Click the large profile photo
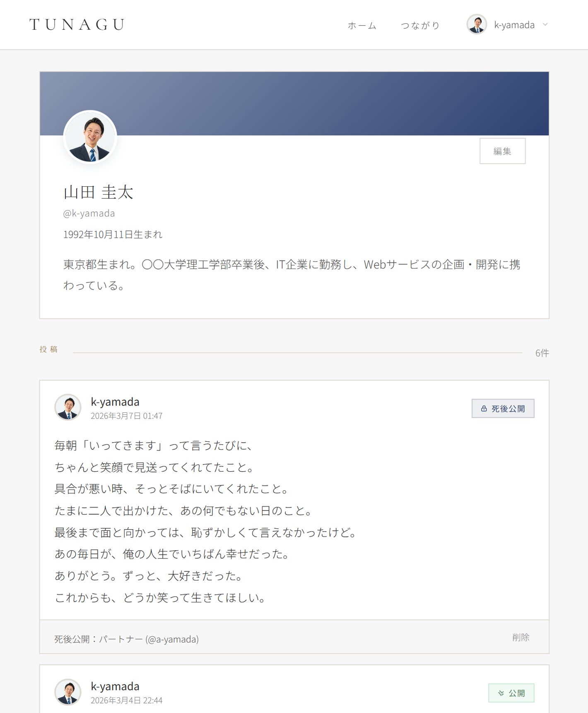Image resolution: width=588 pixels, height=713 pixels. [90, 137]
